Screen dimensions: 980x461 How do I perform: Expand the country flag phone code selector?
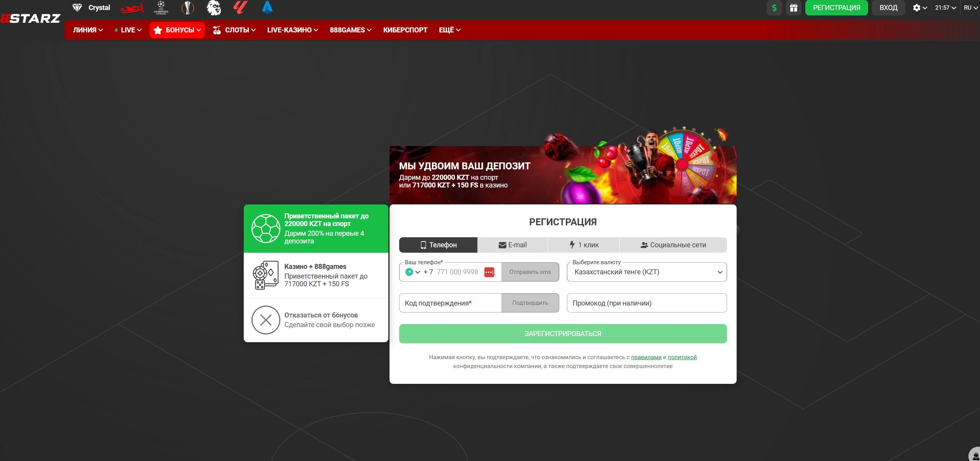click(x=412, y=272)
